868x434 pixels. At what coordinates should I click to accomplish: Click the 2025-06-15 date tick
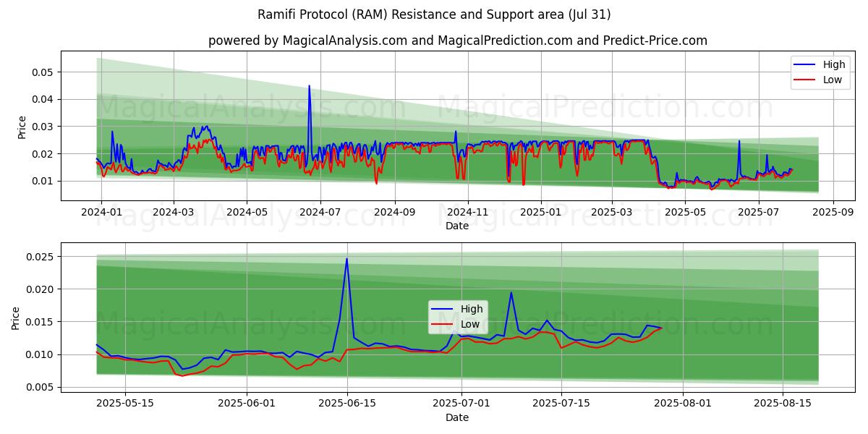tap(347, 404)
